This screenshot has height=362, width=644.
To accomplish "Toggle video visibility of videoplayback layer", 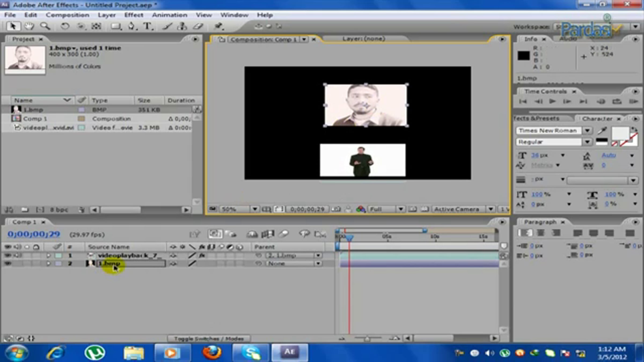I will 8,255.
